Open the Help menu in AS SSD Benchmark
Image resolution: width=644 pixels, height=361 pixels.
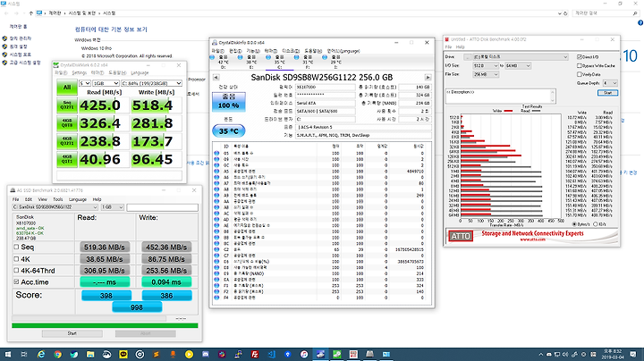[x=97, y=199]
